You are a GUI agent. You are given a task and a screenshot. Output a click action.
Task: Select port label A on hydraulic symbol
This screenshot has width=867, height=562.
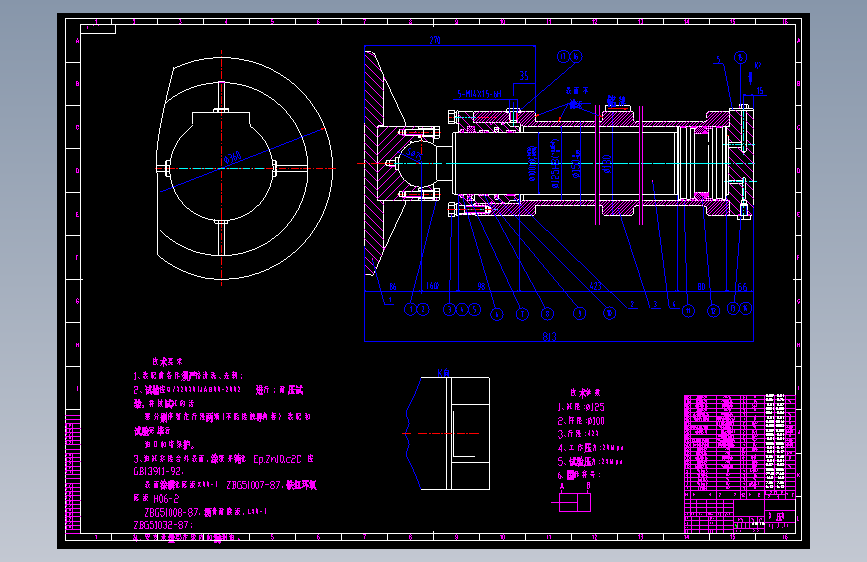tap(562, 486)
